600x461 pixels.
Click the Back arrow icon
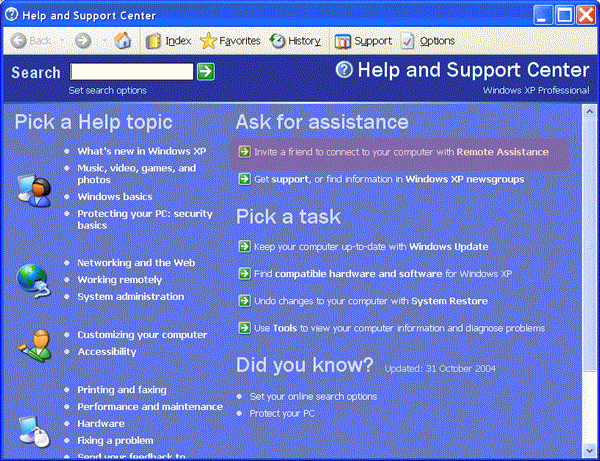coord(18,41)
